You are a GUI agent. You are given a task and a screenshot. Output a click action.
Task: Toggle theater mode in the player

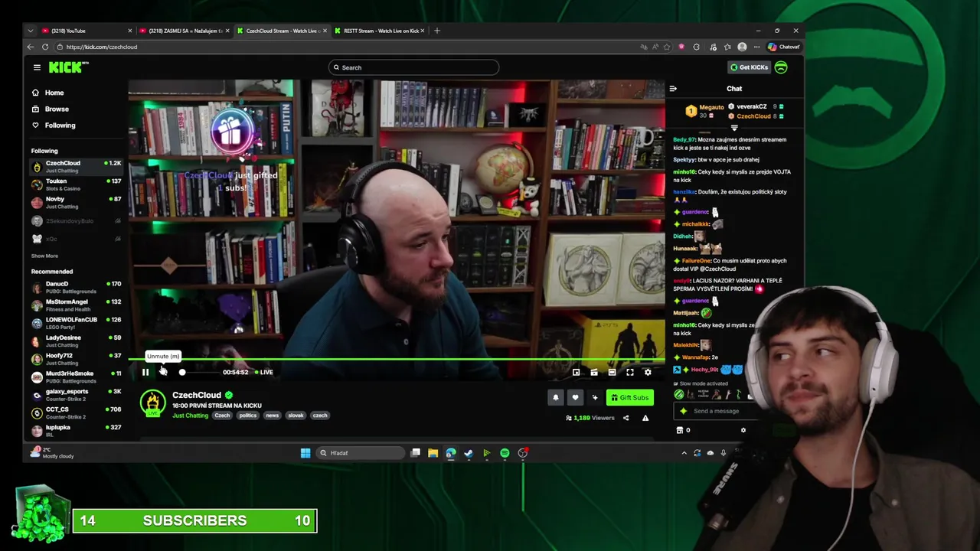[612, 373]
